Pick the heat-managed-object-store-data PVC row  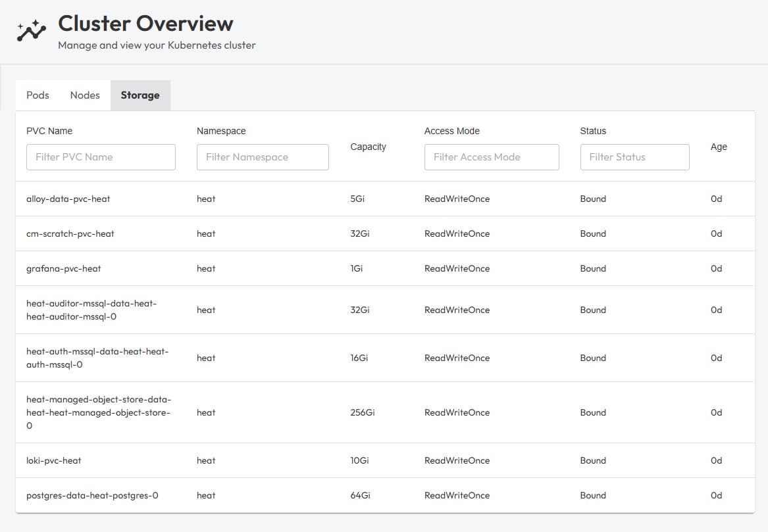(x=98, y=412)
